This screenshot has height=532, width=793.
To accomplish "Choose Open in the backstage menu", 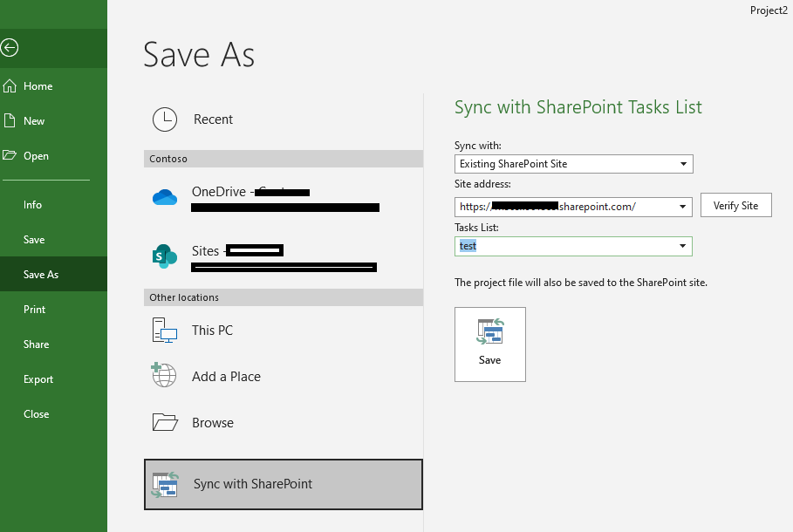I will tap(36, 156).
